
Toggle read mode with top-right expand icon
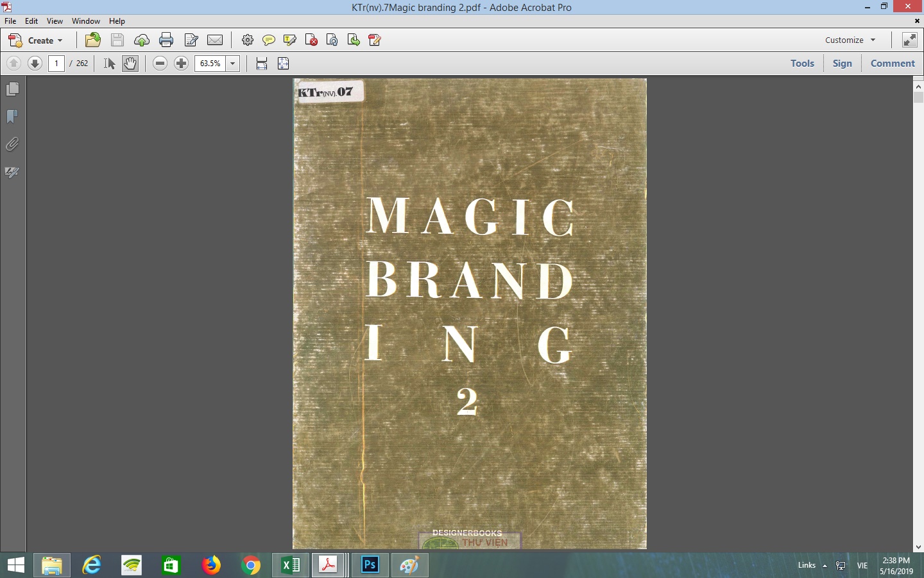[x=909, y=40]
